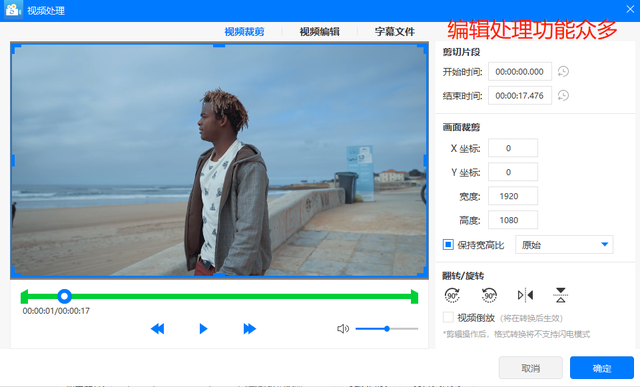640x387 pixels.
Task: Enable the 视频倒放 reverse playback checkbox
Action: (x=448, y=317)
